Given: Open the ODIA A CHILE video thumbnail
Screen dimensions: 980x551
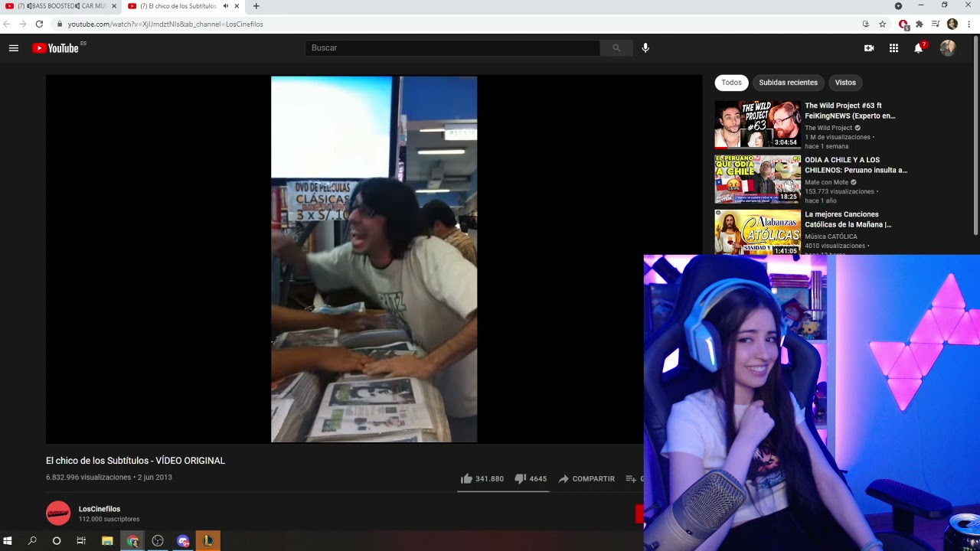Looking at the screenshot, I should tap(757, 178).
